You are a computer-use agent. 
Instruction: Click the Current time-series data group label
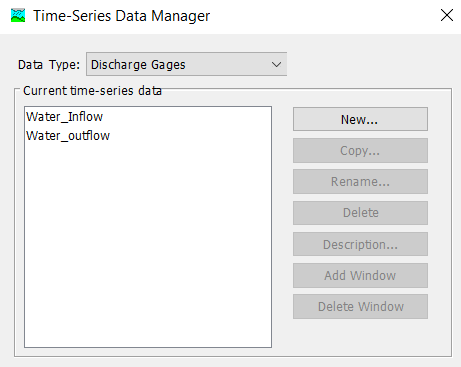pyautogui.click(x=92, y=91)
